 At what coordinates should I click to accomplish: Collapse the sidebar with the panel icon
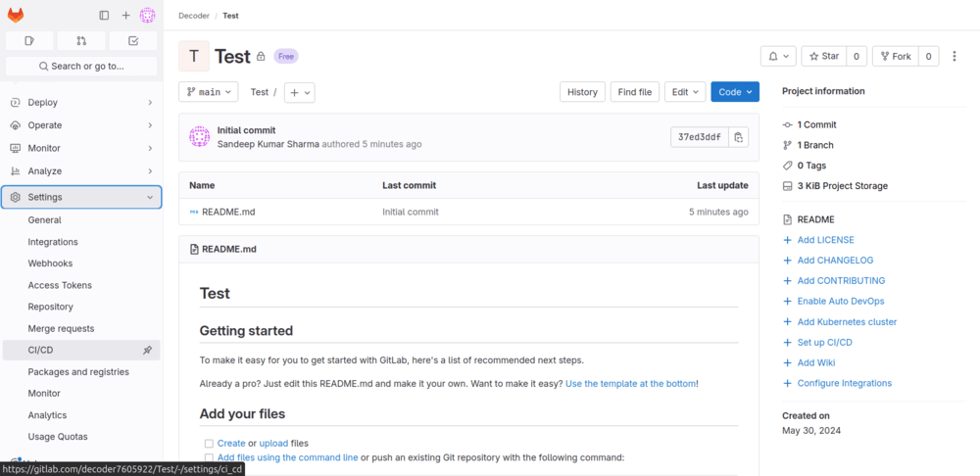pos(104,15)
